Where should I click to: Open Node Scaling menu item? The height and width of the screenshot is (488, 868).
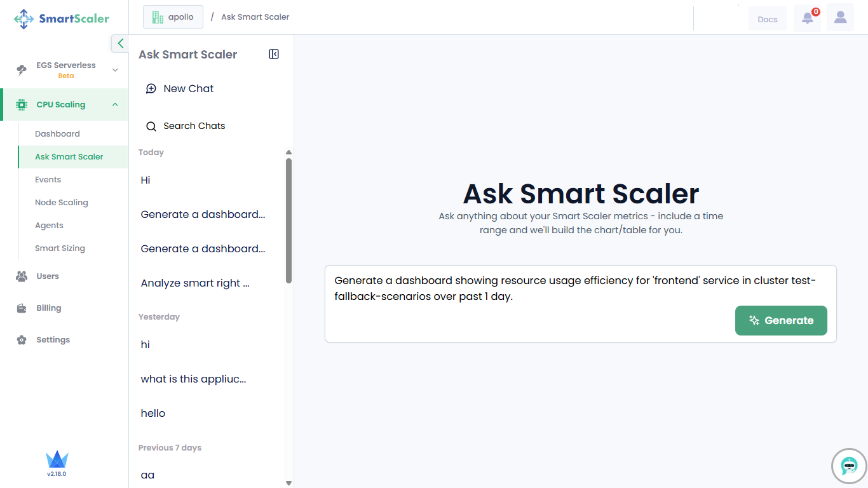61,203
